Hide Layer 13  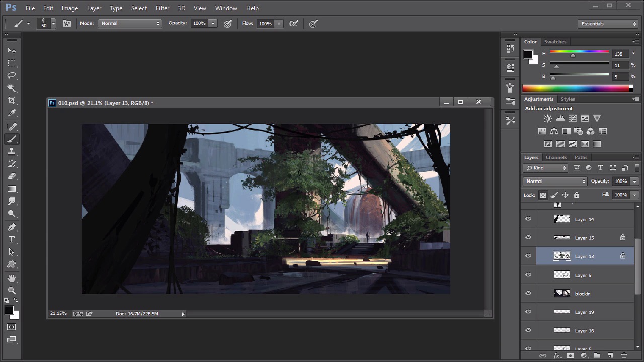pyautogui.click(x=528, y=256)
